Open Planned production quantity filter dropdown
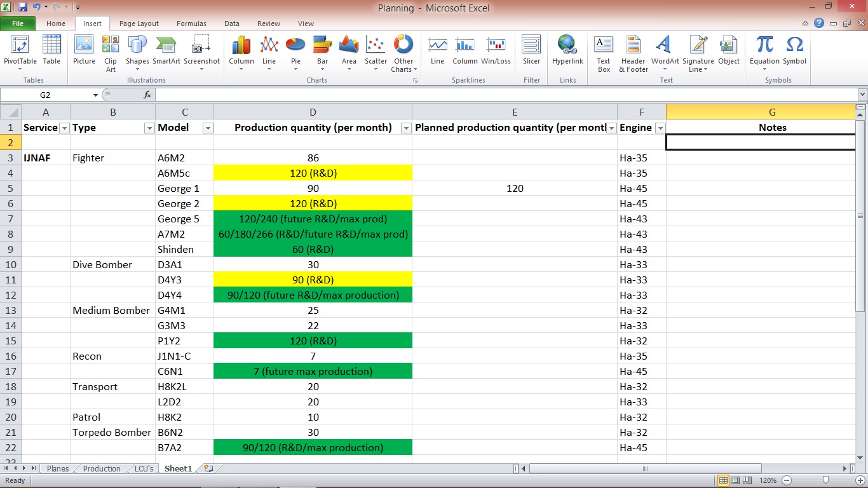The image size is (868, 488). pyautogui.click(x=611, y=128)
